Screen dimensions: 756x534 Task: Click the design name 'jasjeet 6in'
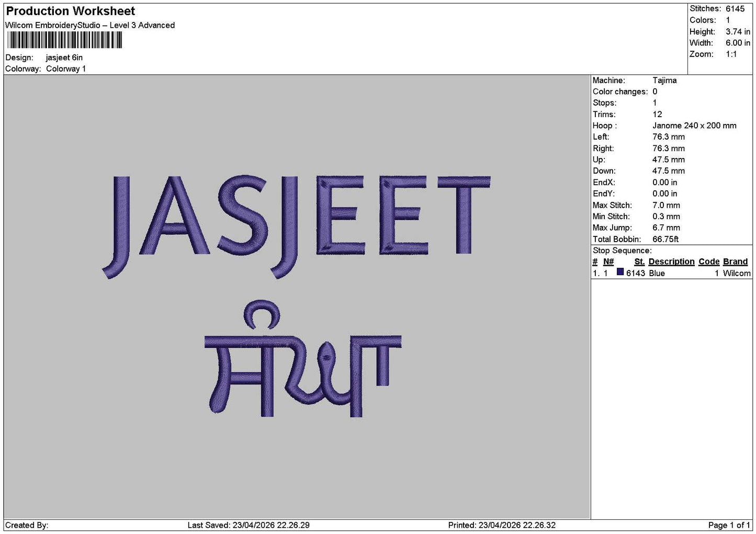click(64, 58)
